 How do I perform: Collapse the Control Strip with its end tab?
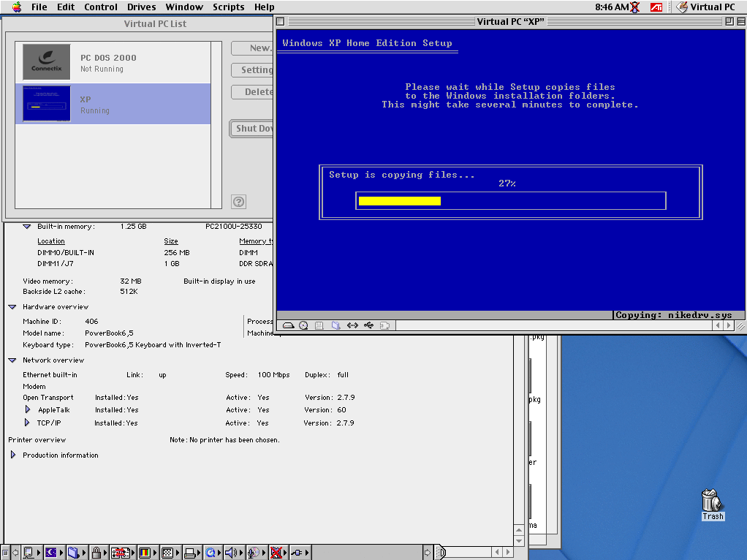click(440, 553)
